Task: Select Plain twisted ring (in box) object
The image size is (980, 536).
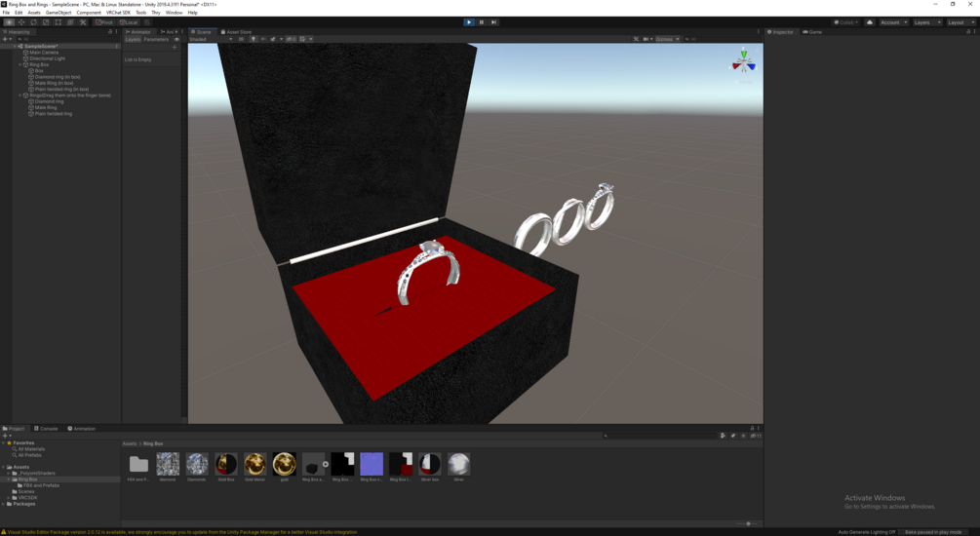Action: click(59, 90)
